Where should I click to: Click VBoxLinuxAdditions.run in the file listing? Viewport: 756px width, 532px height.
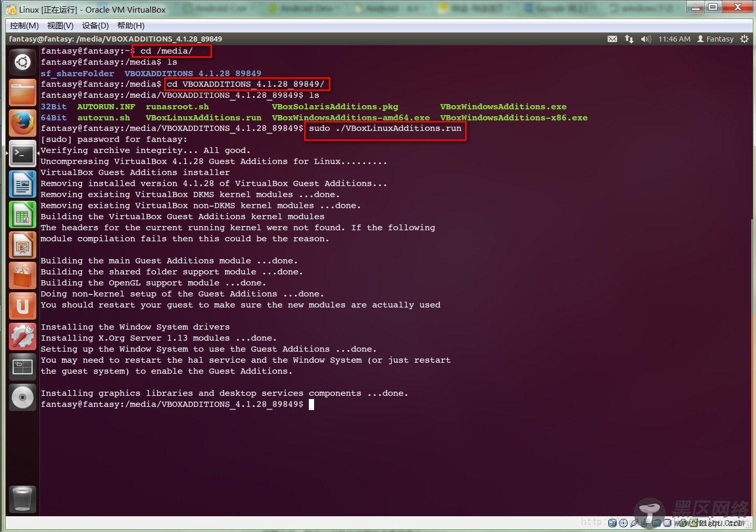[x=204, y=117]
